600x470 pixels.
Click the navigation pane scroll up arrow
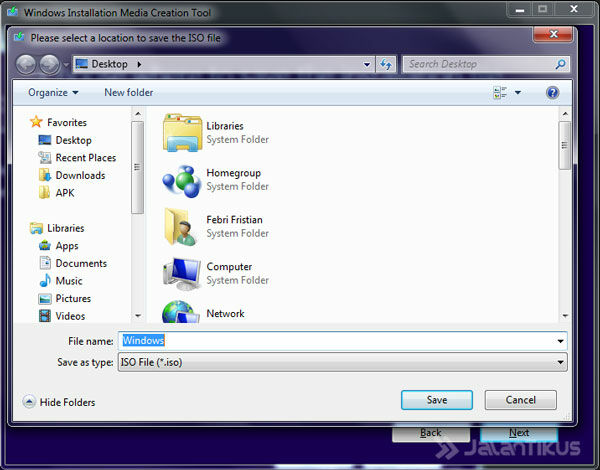(x=138, y=114)
